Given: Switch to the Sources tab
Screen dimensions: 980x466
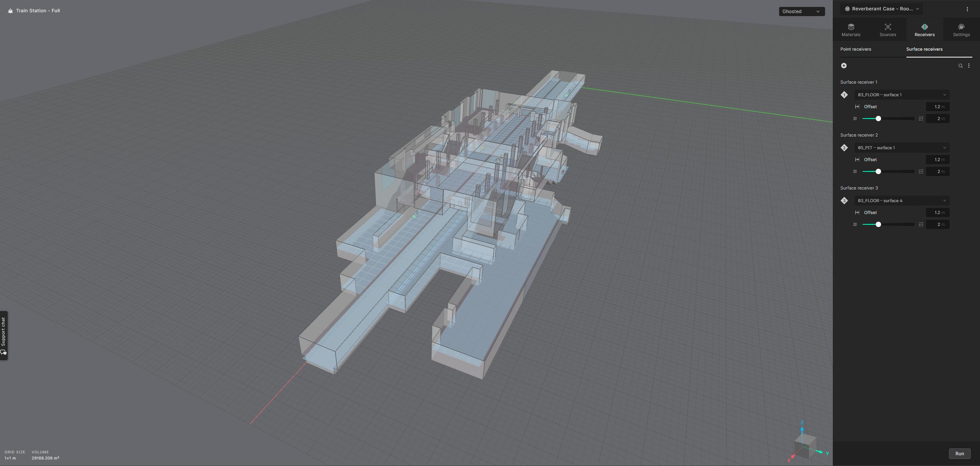Looking at the screenshot, I should (x=888, y=30).
